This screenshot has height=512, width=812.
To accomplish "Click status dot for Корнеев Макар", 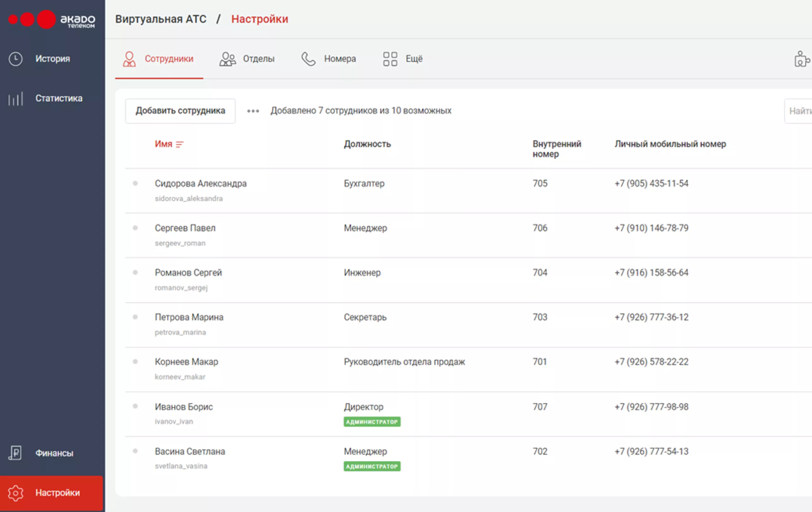I will pos(135,361).
